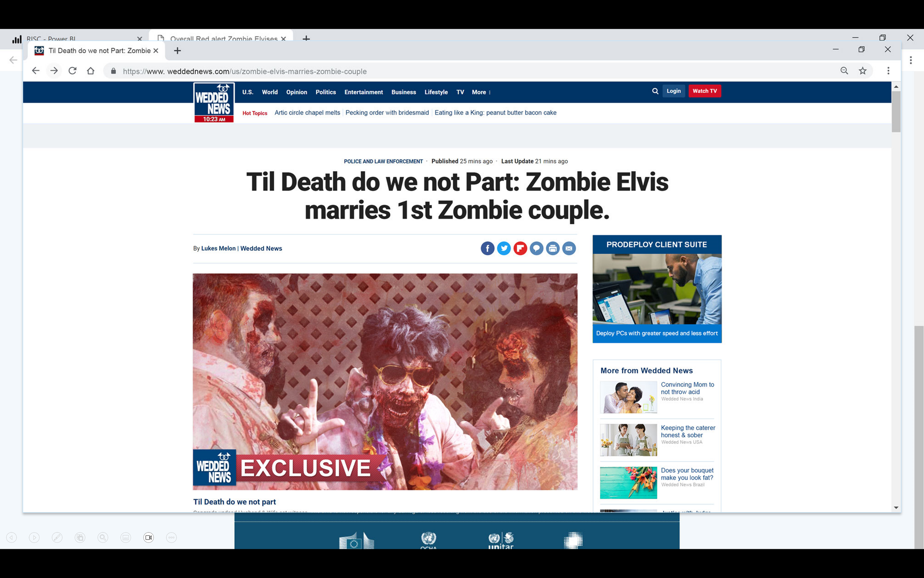Viewport: 924px width, 578px height.
Task: Close the Overall Red alert Zombie Elvises tab
Action: point(283,38)
